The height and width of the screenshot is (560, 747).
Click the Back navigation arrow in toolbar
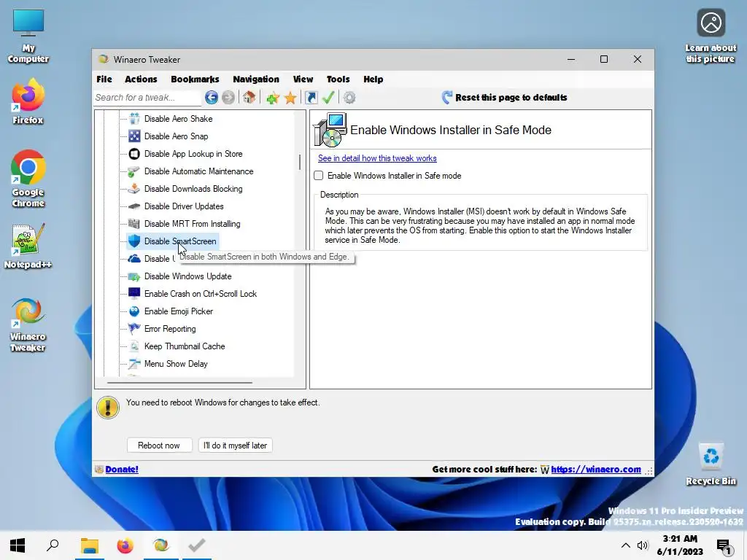pyautogui.click(x=212, y=98)
